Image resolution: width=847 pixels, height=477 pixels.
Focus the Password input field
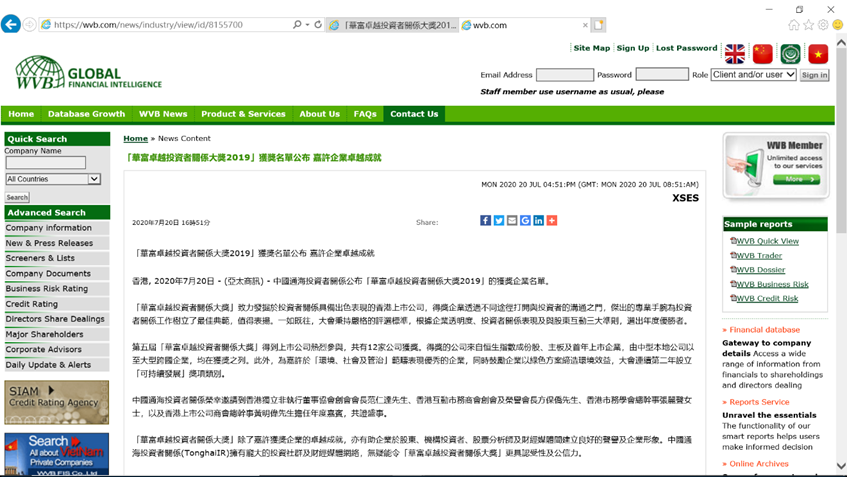click(662, 74)
